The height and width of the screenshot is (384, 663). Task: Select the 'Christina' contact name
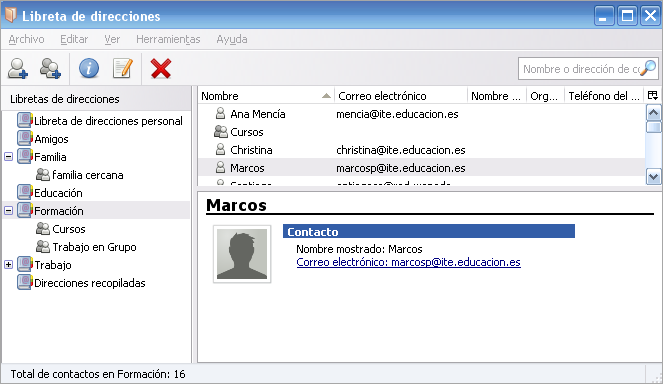click(251, 150)
